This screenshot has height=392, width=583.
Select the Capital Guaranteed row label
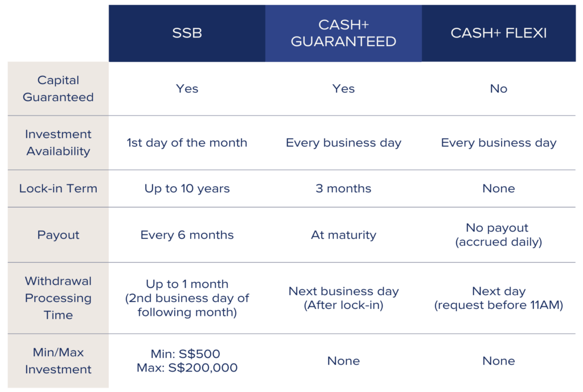coord(59,89)
